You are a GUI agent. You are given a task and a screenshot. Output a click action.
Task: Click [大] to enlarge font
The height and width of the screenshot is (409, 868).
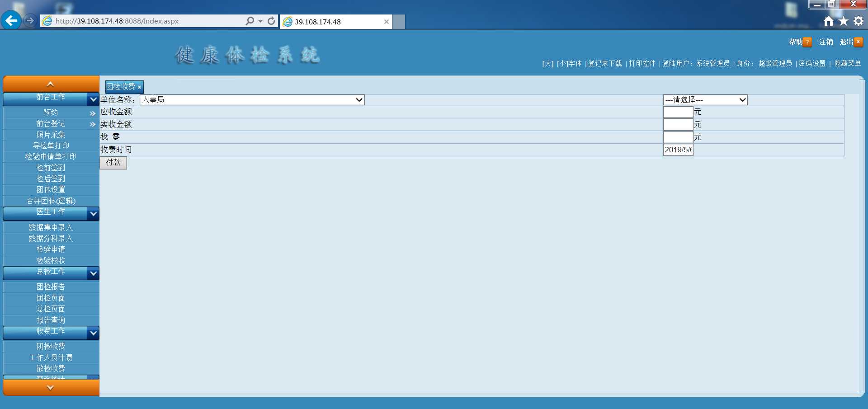coord(547,64)
